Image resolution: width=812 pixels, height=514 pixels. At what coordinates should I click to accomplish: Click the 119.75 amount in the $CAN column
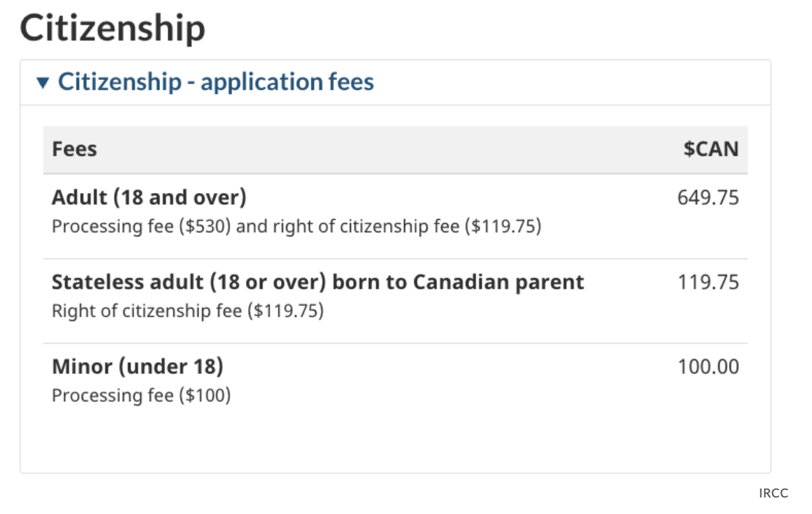pyautogui.click(x=708, y=282)
